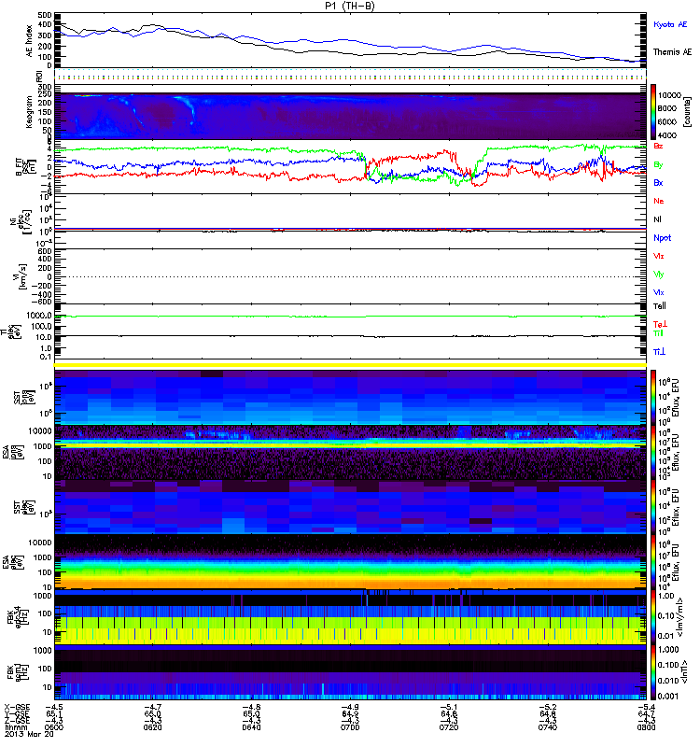Click the SST ion spectrogram panel
This screenshot has height=747, width=700.
point(350,398)
